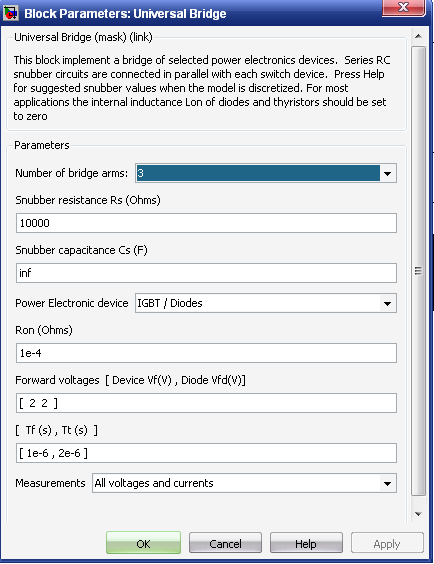Click the vertical scrollbar thumb grip
Viewport: 434px width, 564px height.
tap(418, 271)
